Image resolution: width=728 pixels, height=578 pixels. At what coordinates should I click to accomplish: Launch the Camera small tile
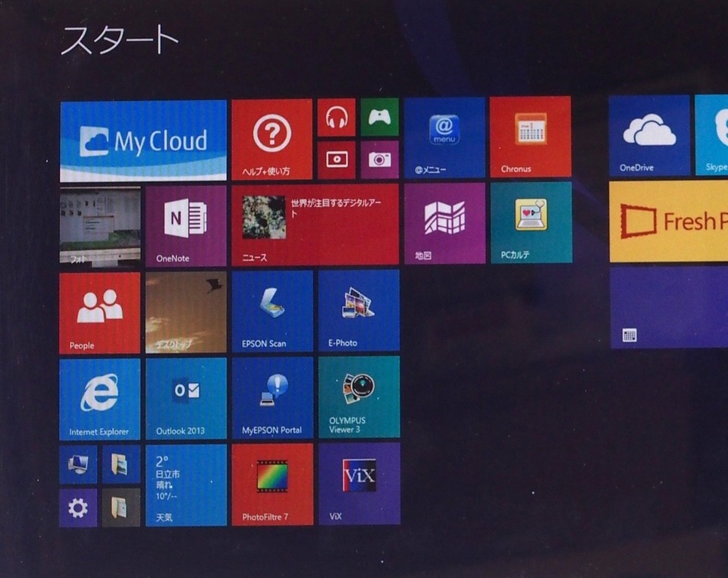[x=380, y=159]
